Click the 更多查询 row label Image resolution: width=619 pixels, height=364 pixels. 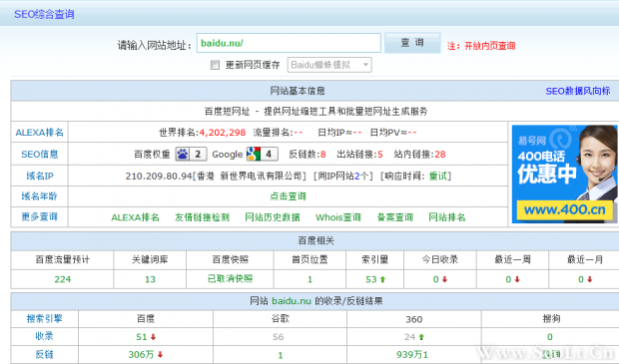pos(40,216)
